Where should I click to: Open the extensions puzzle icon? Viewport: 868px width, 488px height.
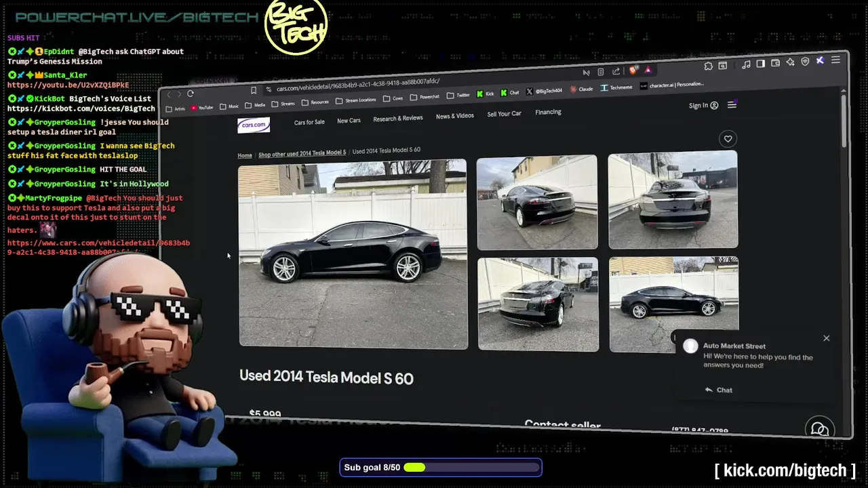pyautogui.click(x=709, y=66)
